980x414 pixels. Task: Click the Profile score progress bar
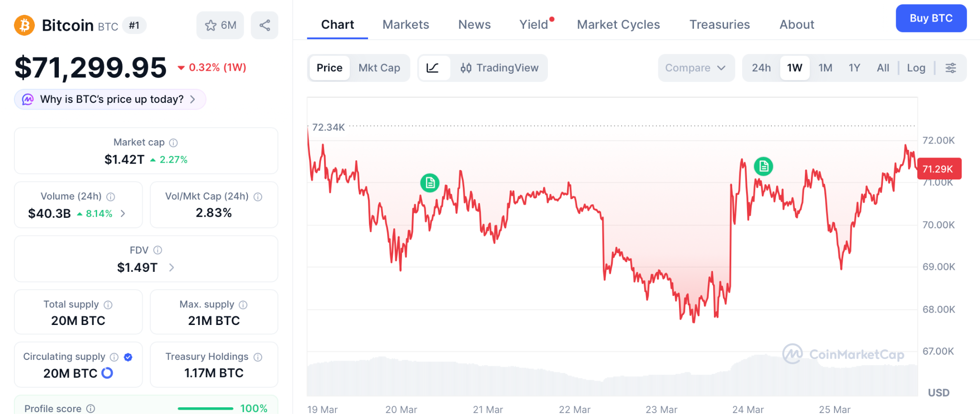(x=205, y=409)
